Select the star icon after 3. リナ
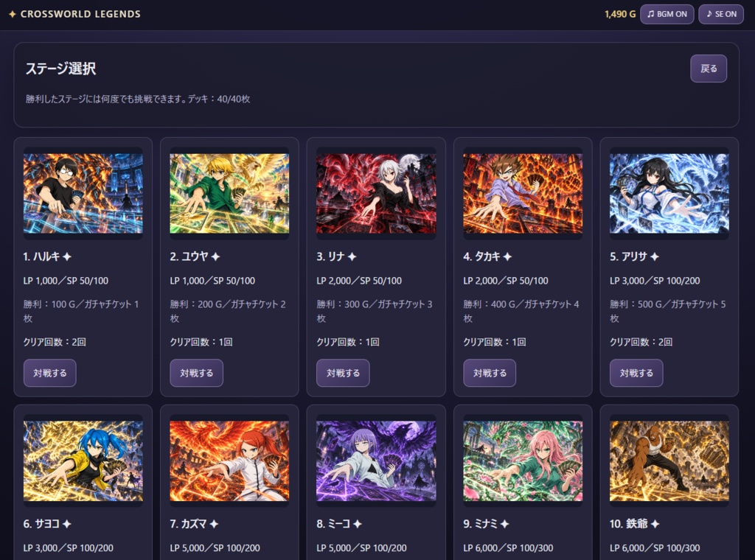This screenshot has width=755, height=560. click(352, 257)
